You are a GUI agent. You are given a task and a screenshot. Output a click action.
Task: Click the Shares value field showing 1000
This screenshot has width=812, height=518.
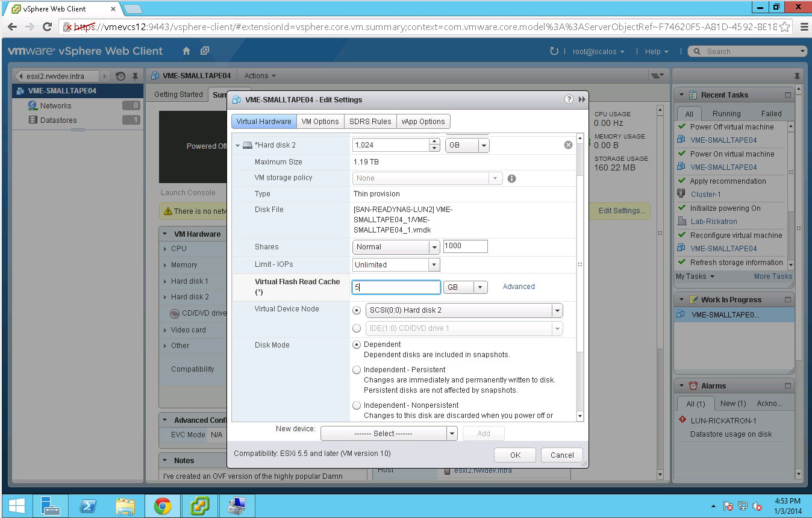[465, 246]
